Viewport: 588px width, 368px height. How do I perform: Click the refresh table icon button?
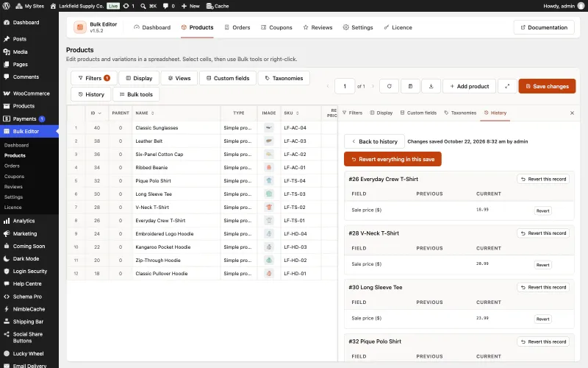coord(389,86)
